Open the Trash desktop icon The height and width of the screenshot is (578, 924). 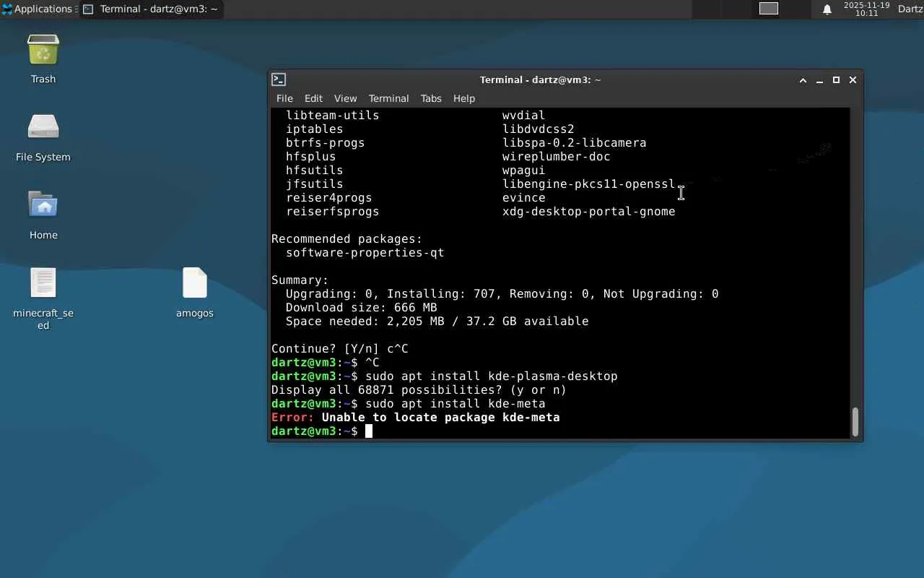click(x=43, y=51)
